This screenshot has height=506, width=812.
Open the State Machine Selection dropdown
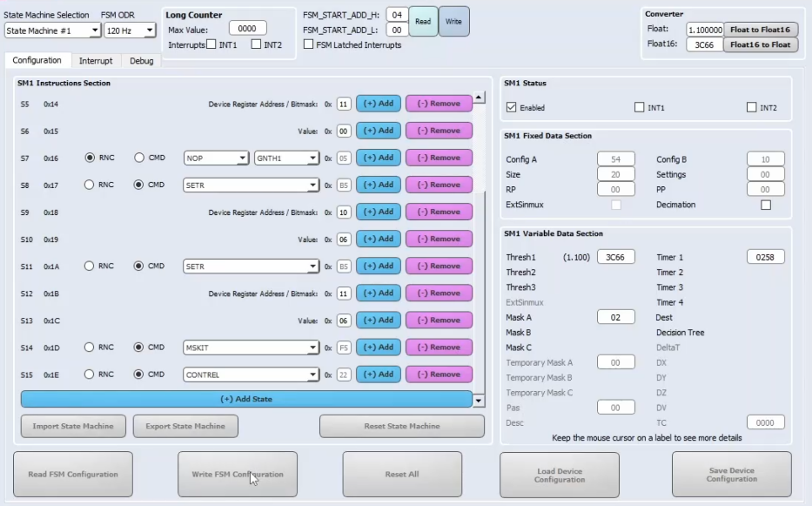click(52, 30)
